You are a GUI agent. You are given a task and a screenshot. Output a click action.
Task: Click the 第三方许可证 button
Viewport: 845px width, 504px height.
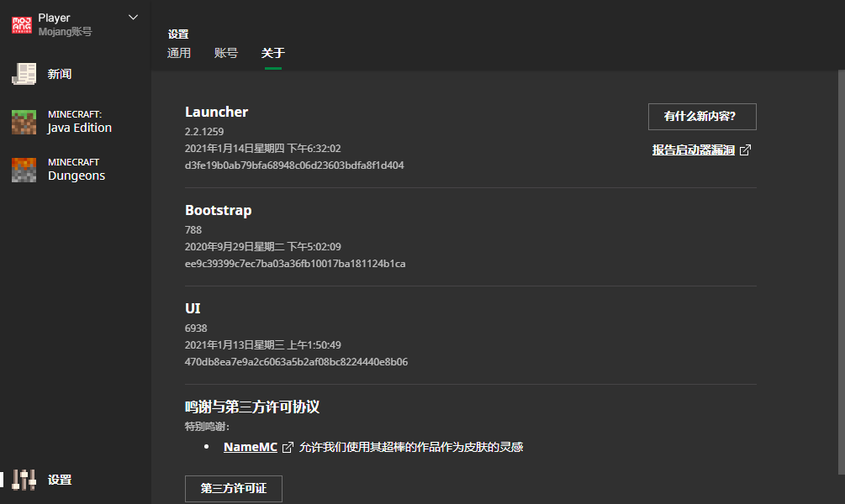[x=234, y=488]
